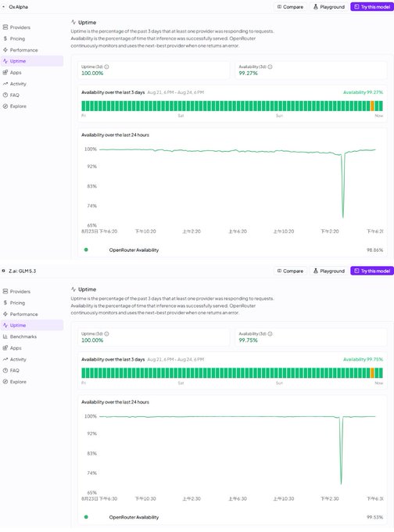Viewport: 394px width, 532px height.
Task: Open Activity in the GLM 5.3 sidebar
Action: (15, 359)
